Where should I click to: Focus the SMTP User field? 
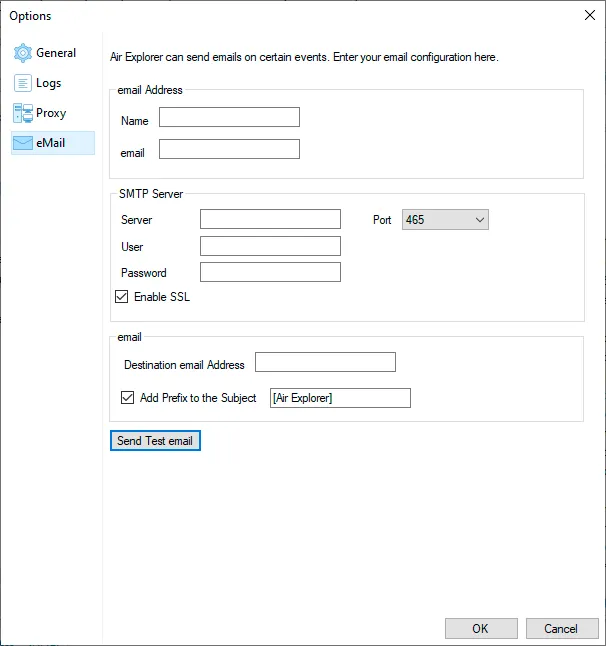pos(270,246)
